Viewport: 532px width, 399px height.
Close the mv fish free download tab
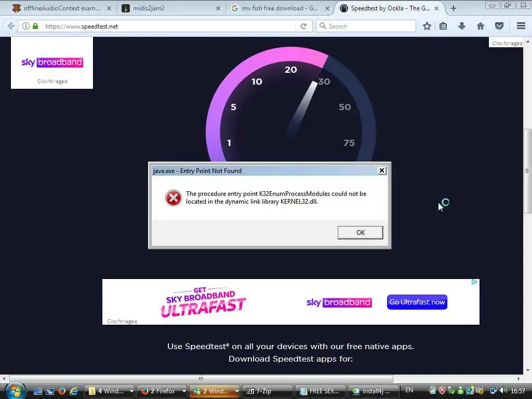327,8
